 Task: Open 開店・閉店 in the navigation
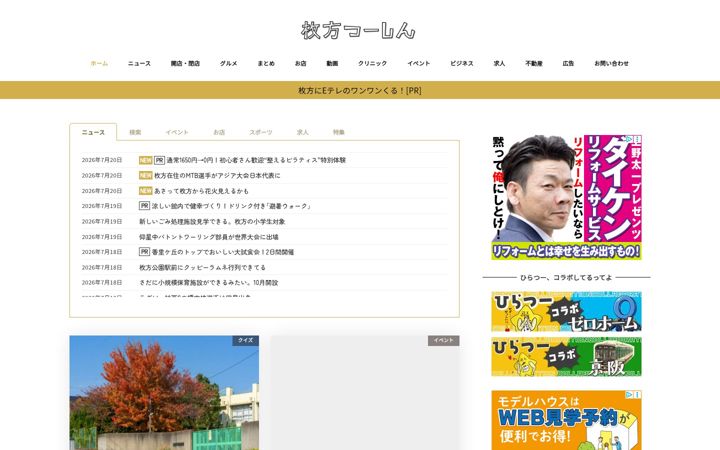click(185, 63)
